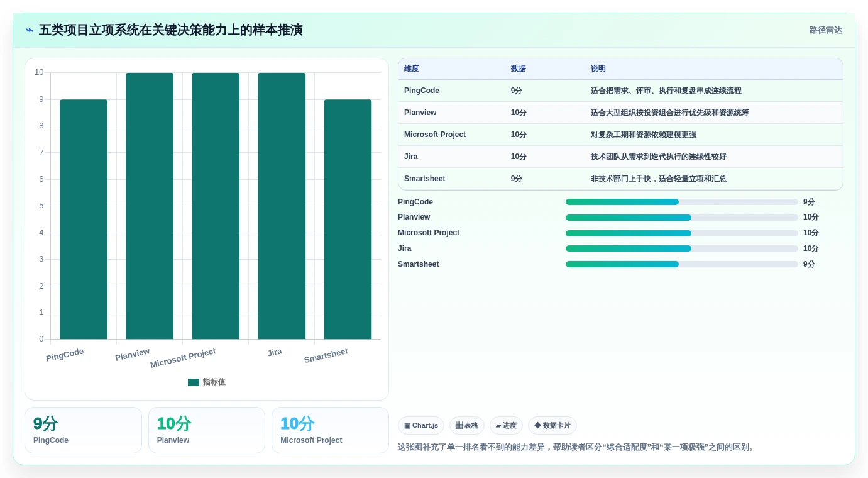
Task: Click the Chart.js tag chip
Action: click(421, 426)
